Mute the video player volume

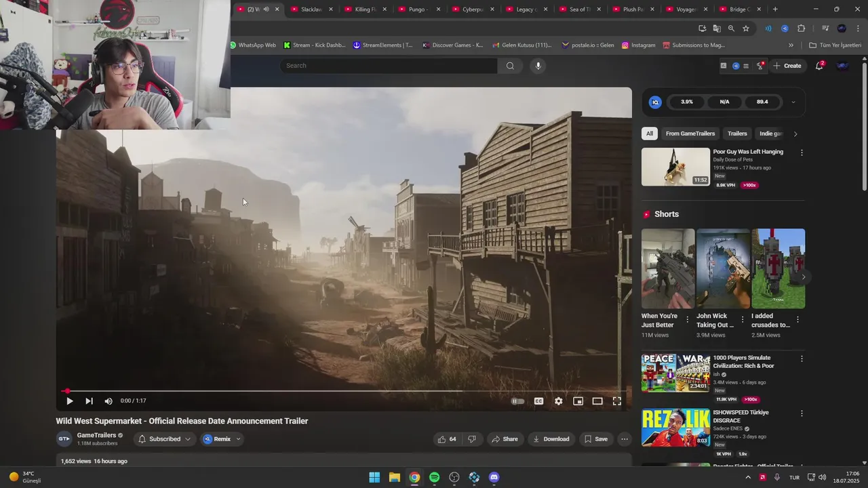click(108, 401)
